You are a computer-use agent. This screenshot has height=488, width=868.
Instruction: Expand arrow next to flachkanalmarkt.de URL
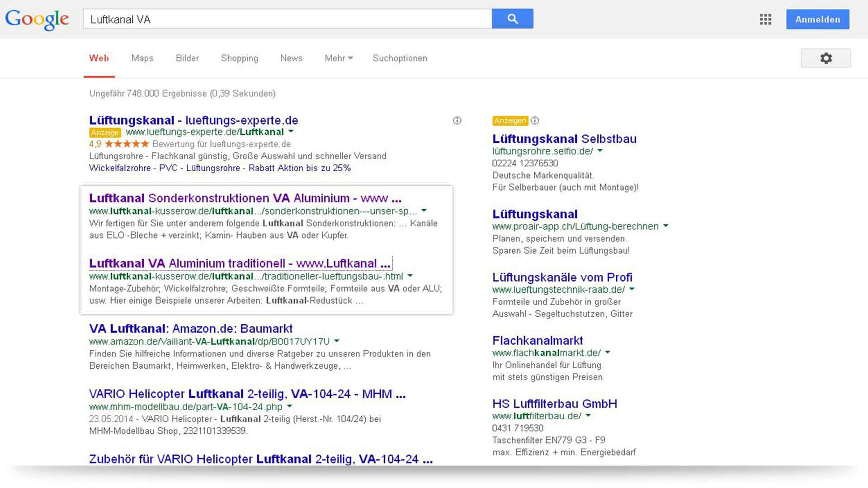[x=608, y=352]
